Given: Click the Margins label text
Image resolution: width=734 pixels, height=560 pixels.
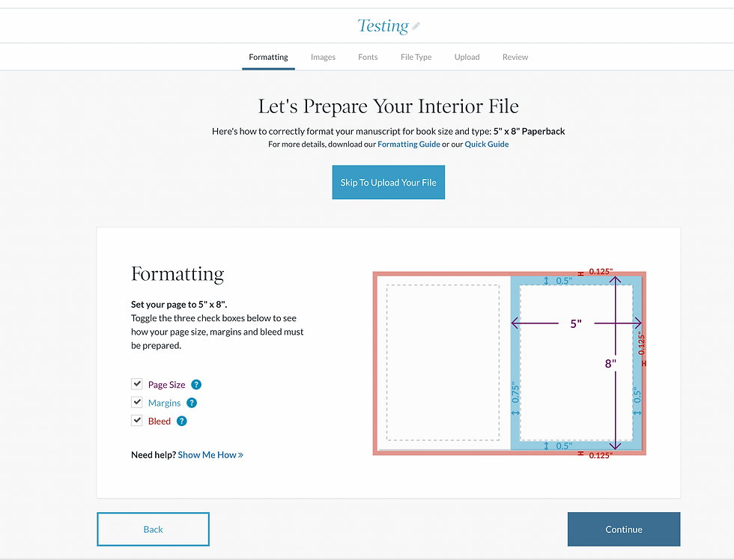Looking at the screenshot, I should (x=164, y=403).
